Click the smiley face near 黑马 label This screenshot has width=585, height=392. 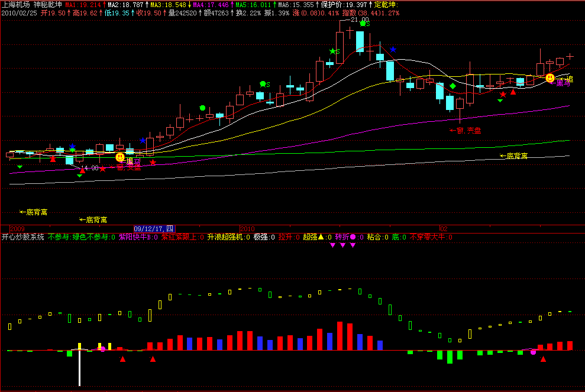pos(550,78)
